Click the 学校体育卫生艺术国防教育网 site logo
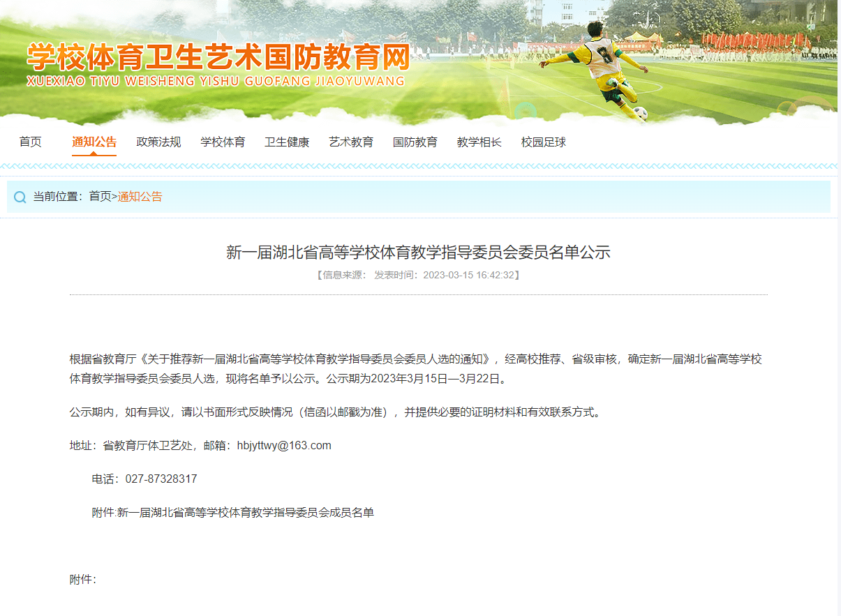841x616 pixels. tap(217, 57)
